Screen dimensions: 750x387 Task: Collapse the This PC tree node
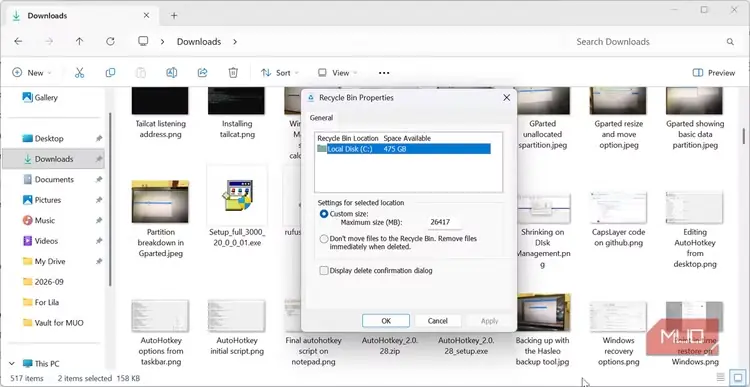tap(12, 364)
